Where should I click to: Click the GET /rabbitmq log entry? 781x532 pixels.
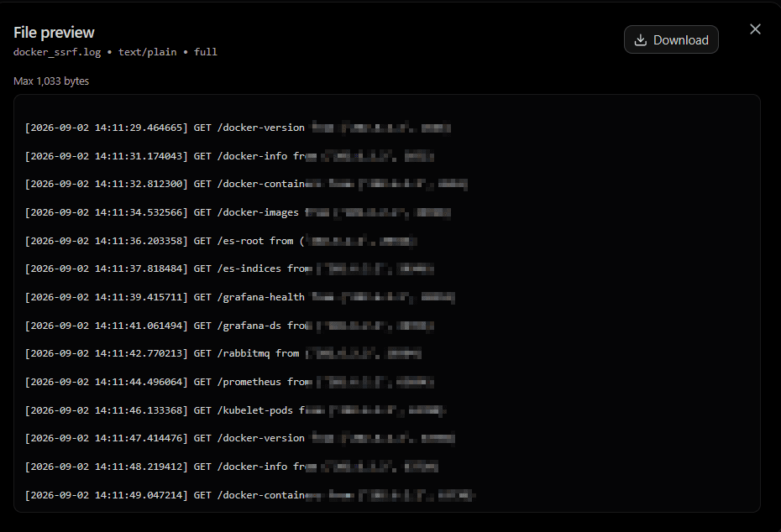click(223, 353)
